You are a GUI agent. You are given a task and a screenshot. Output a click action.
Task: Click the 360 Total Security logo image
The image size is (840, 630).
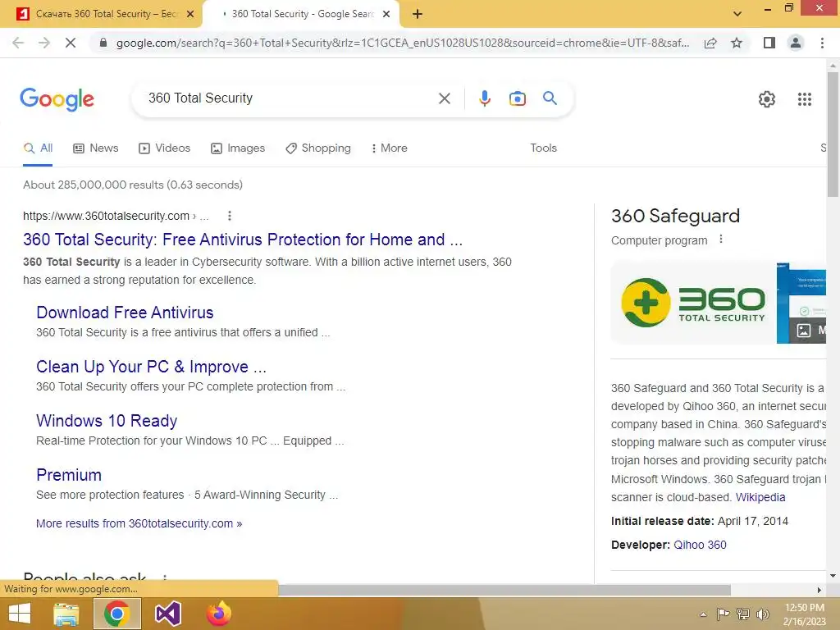pos(693,303)
